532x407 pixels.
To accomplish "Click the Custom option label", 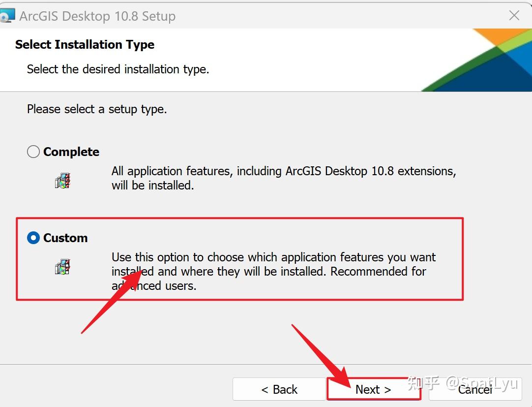I will [65, 238].
